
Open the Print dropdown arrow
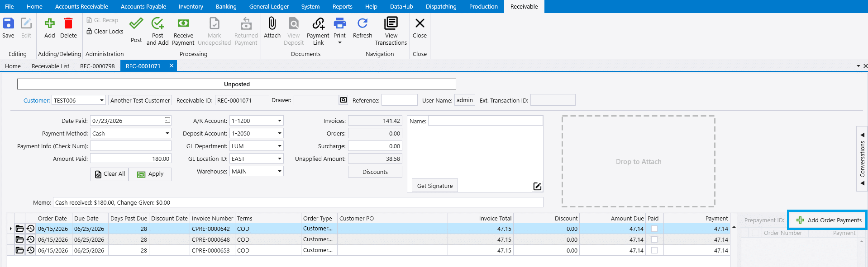click(340, 43)
